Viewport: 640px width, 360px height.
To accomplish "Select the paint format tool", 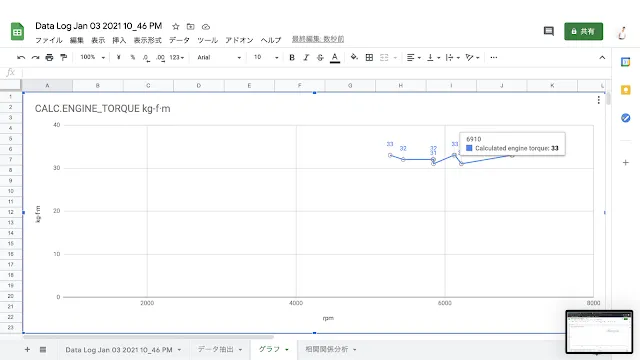I will [x=63, y=58].
